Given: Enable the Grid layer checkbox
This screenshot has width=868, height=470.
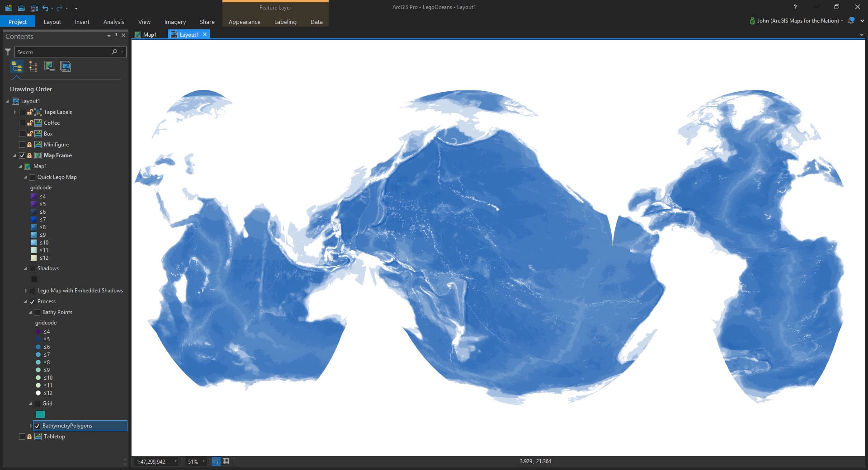Looking at the screenshot, I should tap(37, 404).
